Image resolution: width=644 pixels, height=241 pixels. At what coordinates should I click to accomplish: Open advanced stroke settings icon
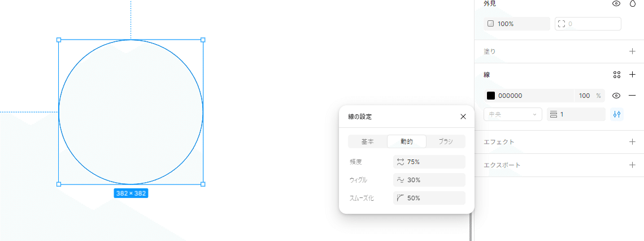click(x=617, y=114)
